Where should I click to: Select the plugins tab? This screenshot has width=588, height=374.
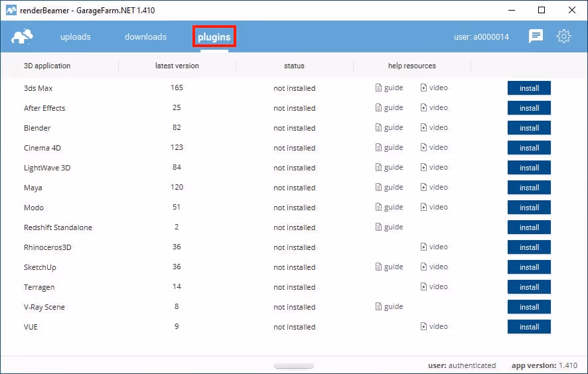click(214, 36)
